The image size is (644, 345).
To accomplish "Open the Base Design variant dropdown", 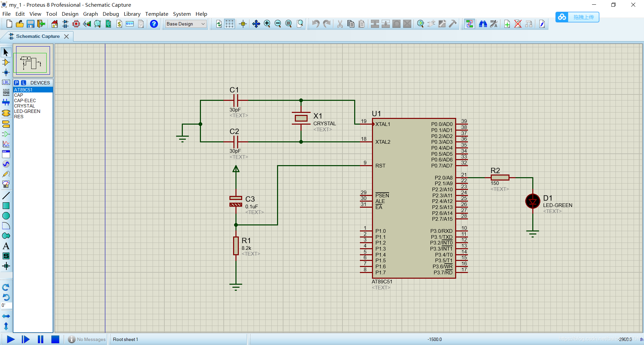I will tap(186, 24).
